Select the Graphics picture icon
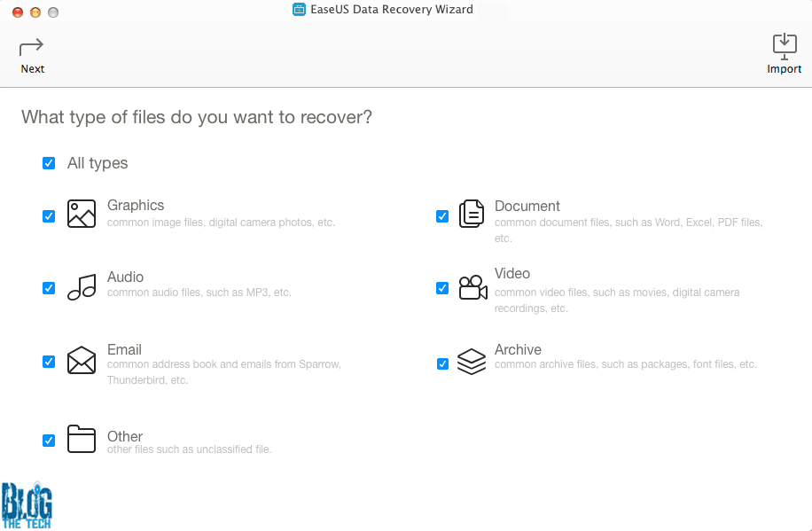 tap(82, 214)
